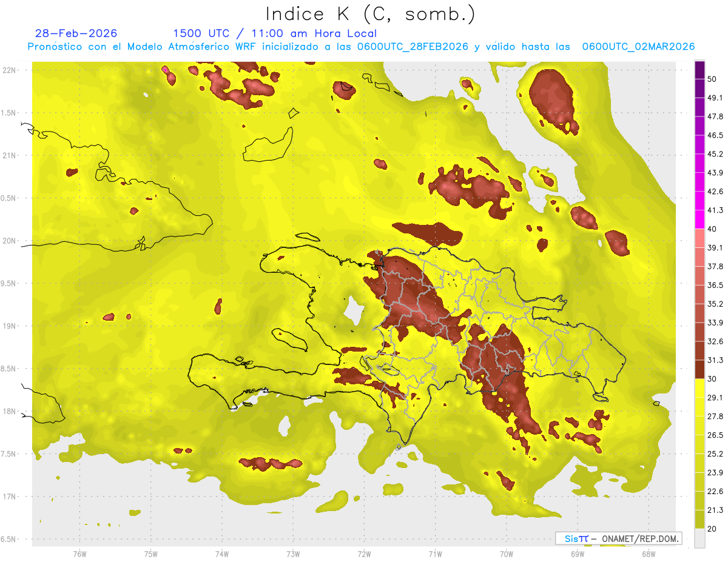The image size is (728, 562).
Task: Click the latitude label '22N'
Action: pyautogui.click(x=10, y=70)
